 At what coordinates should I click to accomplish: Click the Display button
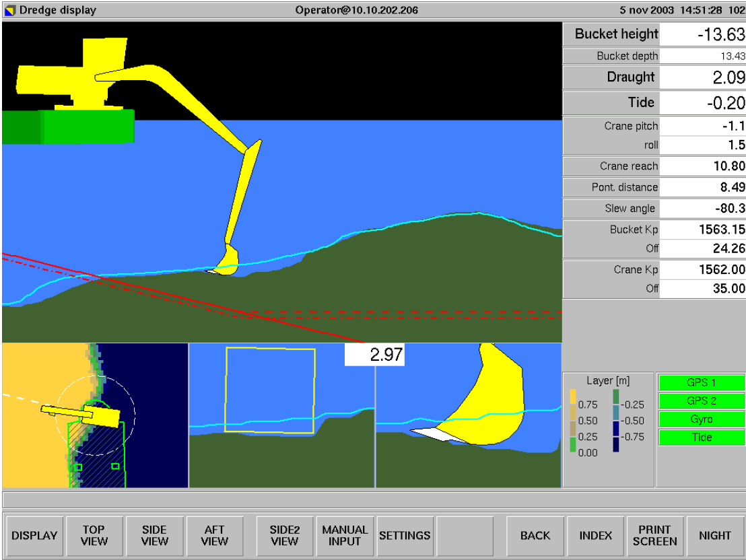click(34, 535)
